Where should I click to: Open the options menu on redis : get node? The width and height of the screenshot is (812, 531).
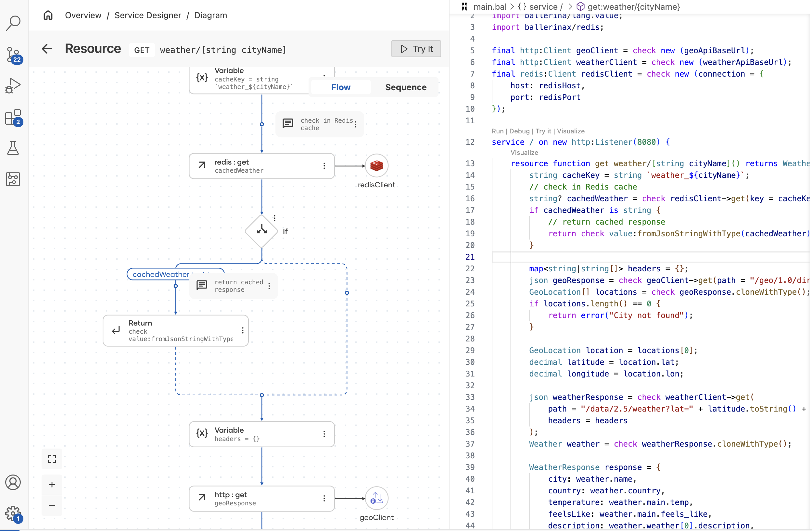coord(324,166)
